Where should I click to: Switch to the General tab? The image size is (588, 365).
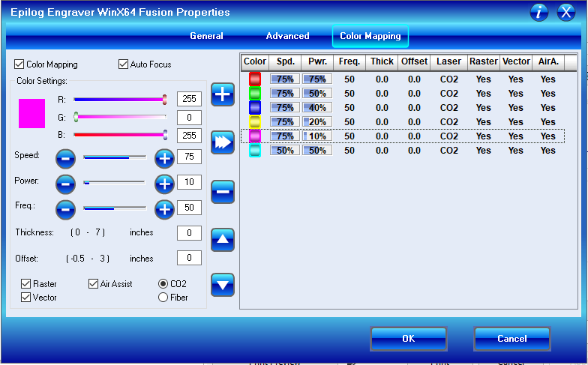(206, 36)
